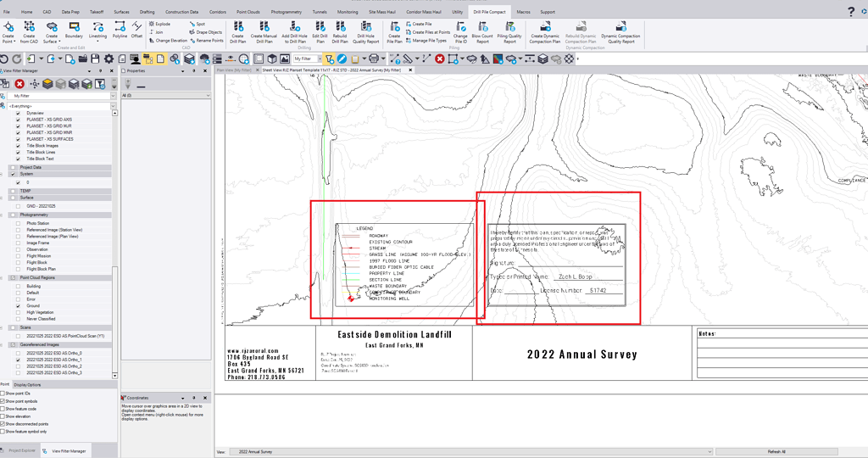Click the Offset tool
868x458 pixels.
[x=136, y=30]
